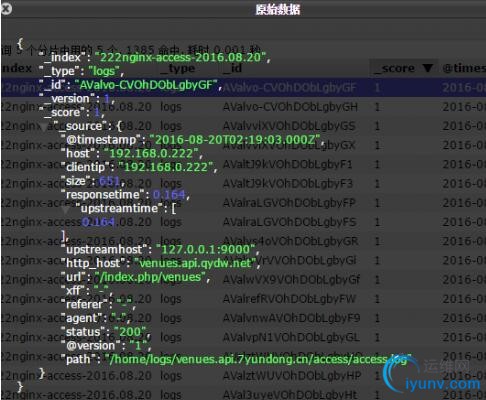Open table row with id AValwVX9VOhDObLgbyGf
Screen dimensions: 486x400
pos(243,280)
